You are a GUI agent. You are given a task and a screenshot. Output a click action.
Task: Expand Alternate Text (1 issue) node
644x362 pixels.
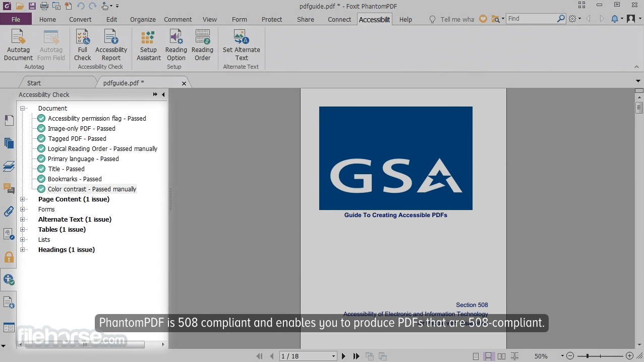[x=23, y=220]
